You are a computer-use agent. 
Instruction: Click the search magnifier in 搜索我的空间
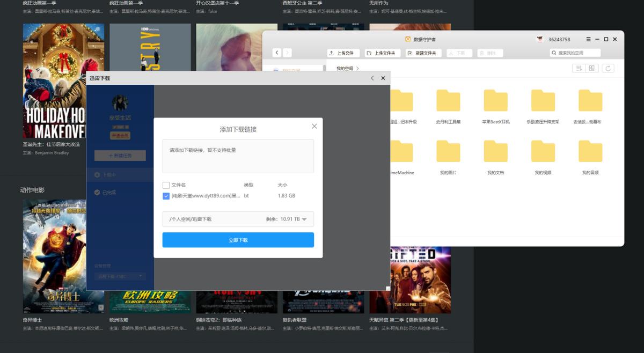[x=554, y=53]
